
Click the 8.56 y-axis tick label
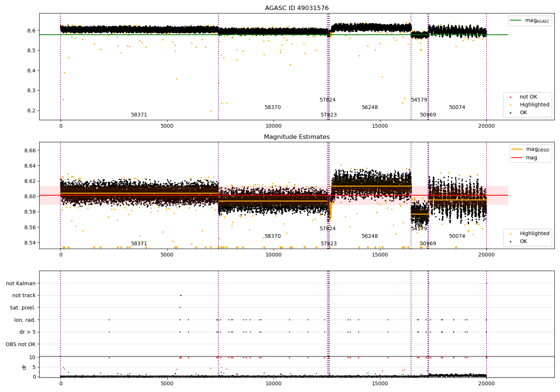30,227
